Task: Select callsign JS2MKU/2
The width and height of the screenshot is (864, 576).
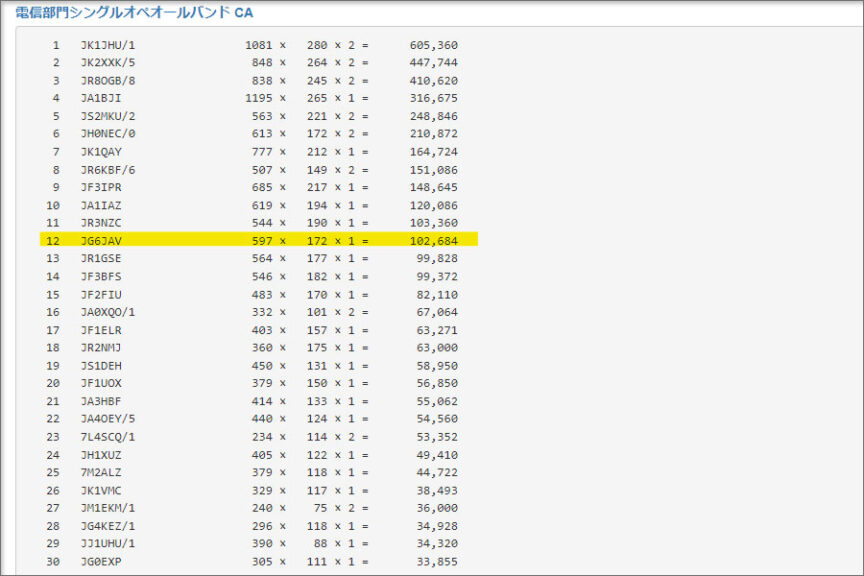Action: coord(107,116)
